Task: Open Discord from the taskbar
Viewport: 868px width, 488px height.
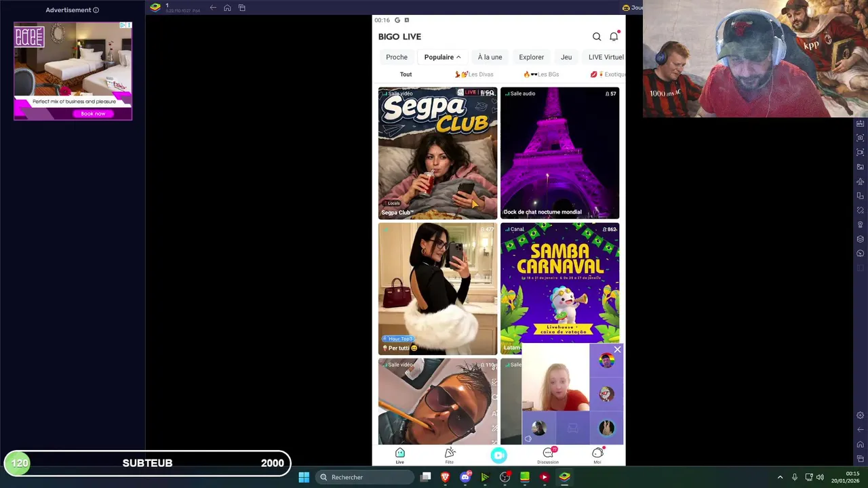Action: [x=465, y=477]
